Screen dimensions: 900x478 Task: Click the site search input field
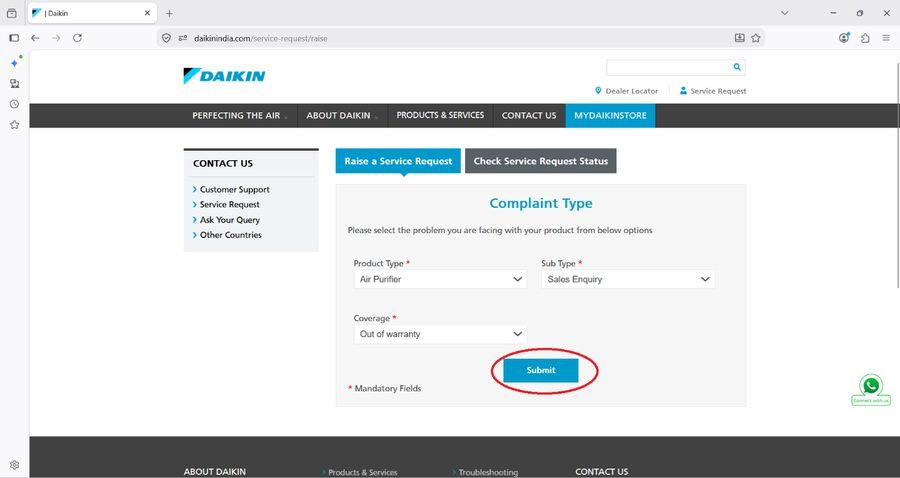[x=669, y=67]
